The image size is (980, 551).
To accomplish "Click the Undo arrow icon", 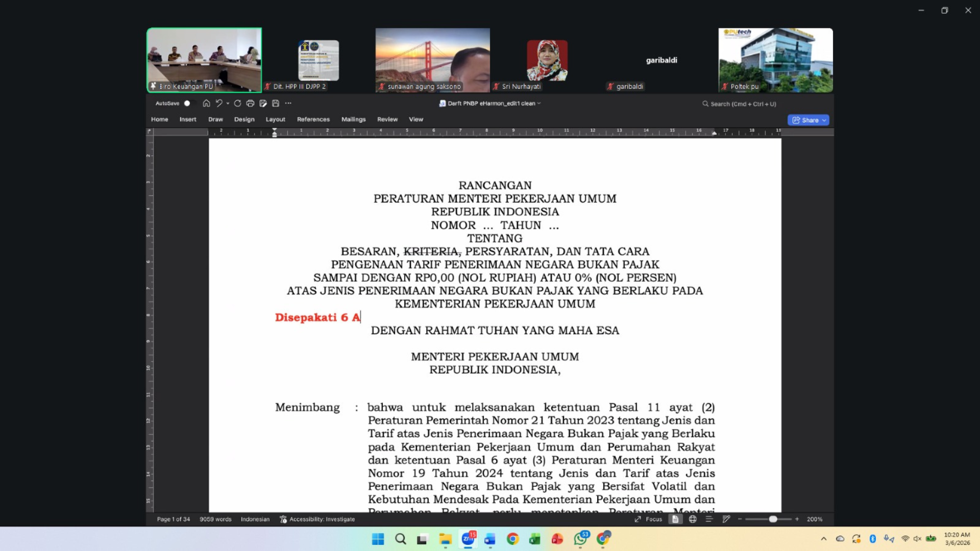I will click(219, 104).
